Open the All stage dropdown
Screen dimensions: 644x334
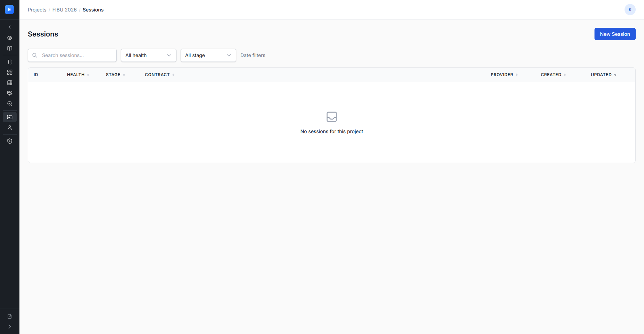coord(208,55)
